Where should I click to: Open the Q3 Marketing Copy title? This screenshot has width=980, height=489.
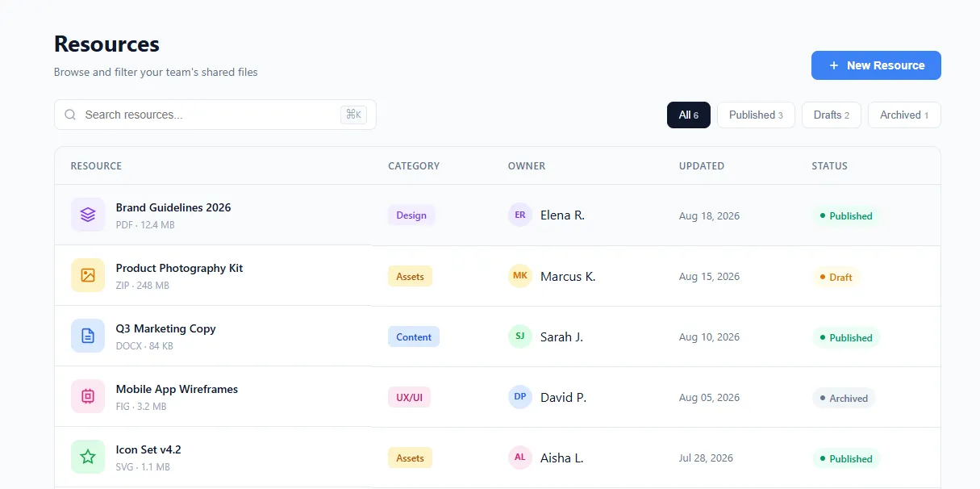pyautogui.click(x=165, y=328)
